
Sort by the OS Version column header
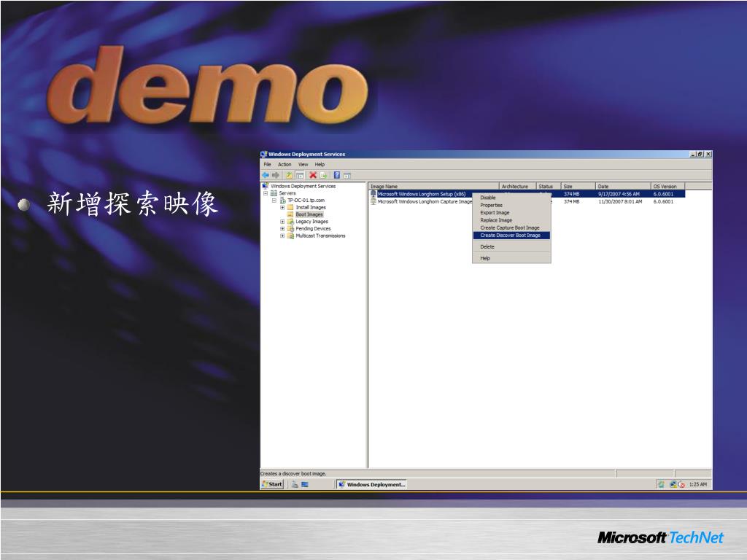point(668,186)
